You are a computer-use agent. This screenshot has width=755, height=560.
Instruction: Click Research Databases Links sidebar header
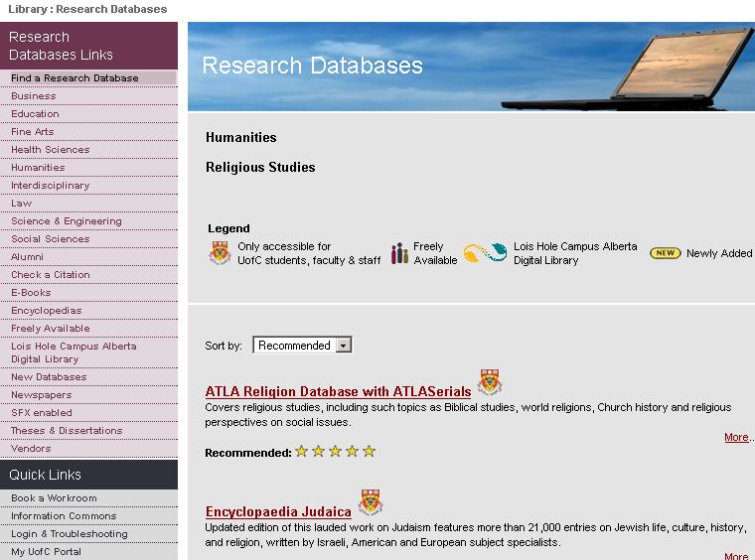[x=88, y=46]
